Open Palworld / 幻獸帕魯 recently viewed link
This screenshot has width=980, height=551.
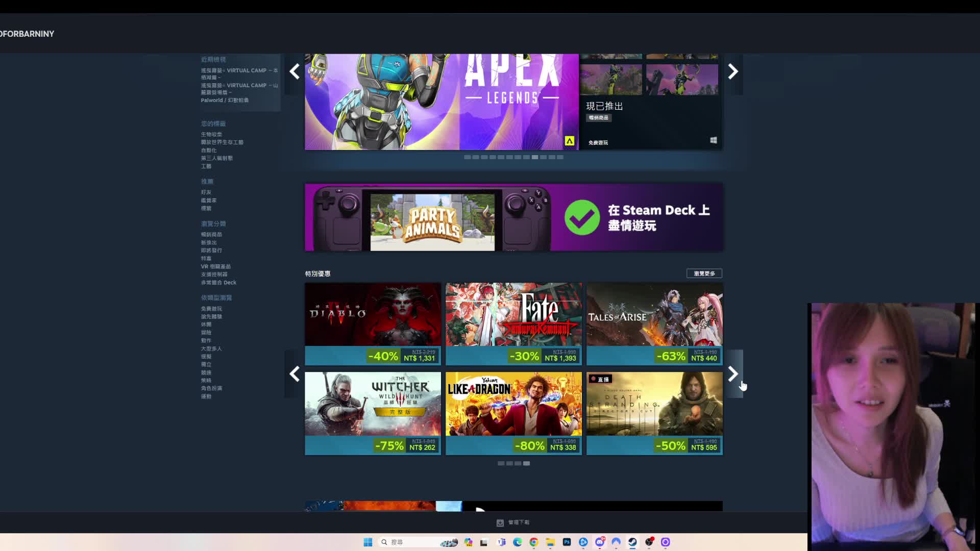pos(225,100)
